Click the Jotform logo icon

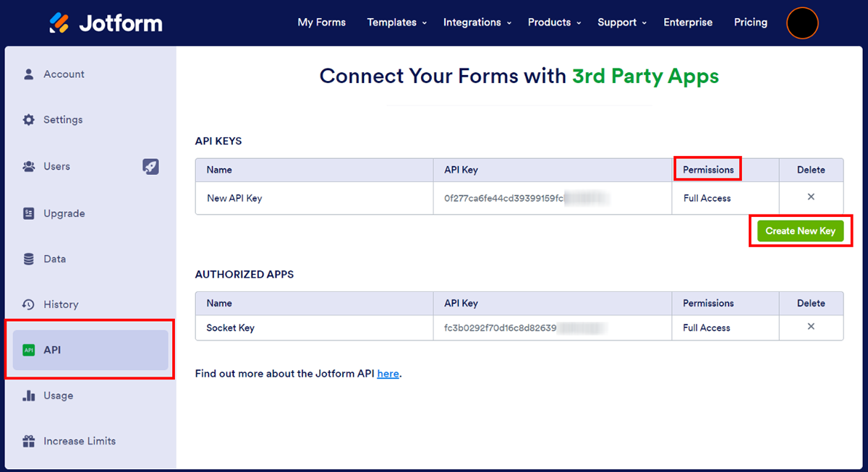pos(59,23)
